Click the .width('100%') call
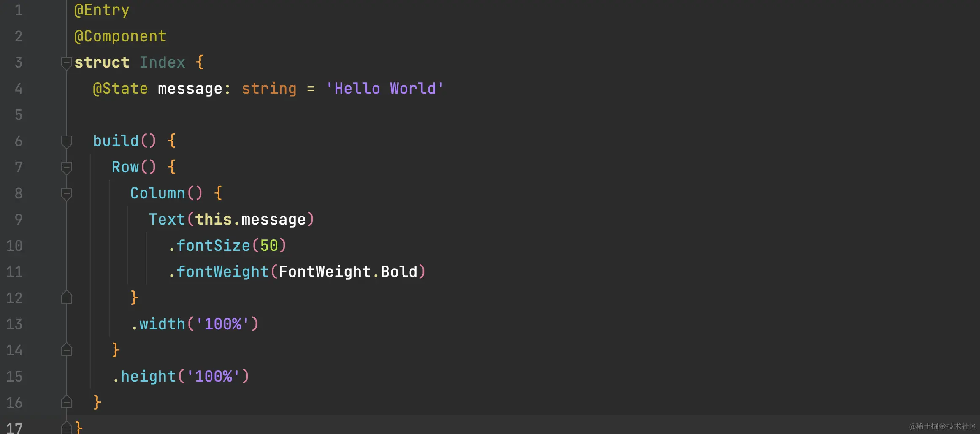980x434 pixels. coord(194,324)
